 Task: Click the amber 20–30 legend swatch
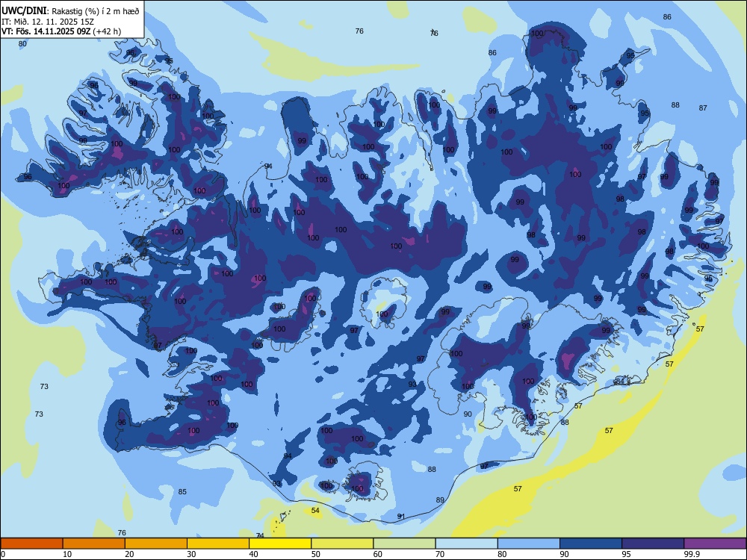click(x=156, y=544)
